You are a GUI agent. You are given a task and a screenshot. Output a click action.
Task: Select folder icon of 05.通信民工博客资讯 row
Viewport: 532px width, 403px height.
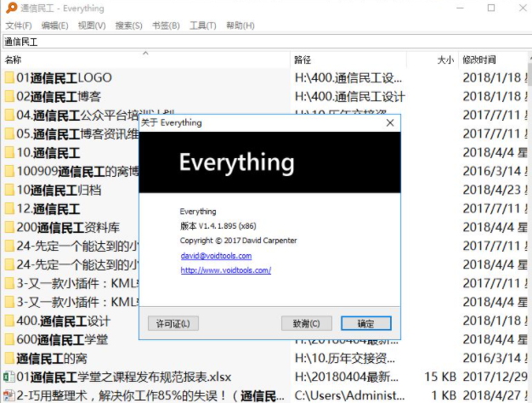(x=9, y=133)
